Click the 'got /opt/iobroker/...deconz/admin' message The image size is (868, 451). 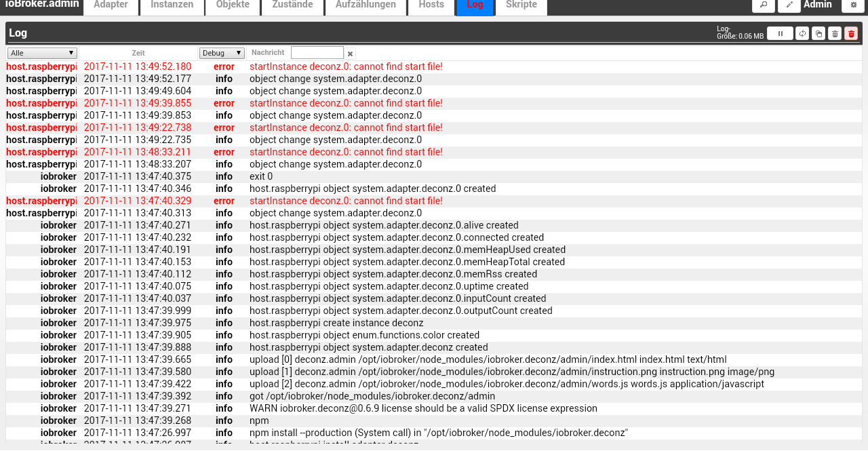pyautogui.click(x=372, y=396)
